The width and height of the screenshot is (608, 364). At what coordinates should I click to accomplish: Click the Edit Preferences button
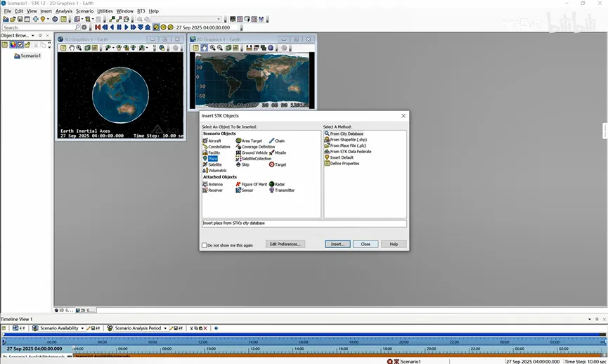[x=285, y=245]
